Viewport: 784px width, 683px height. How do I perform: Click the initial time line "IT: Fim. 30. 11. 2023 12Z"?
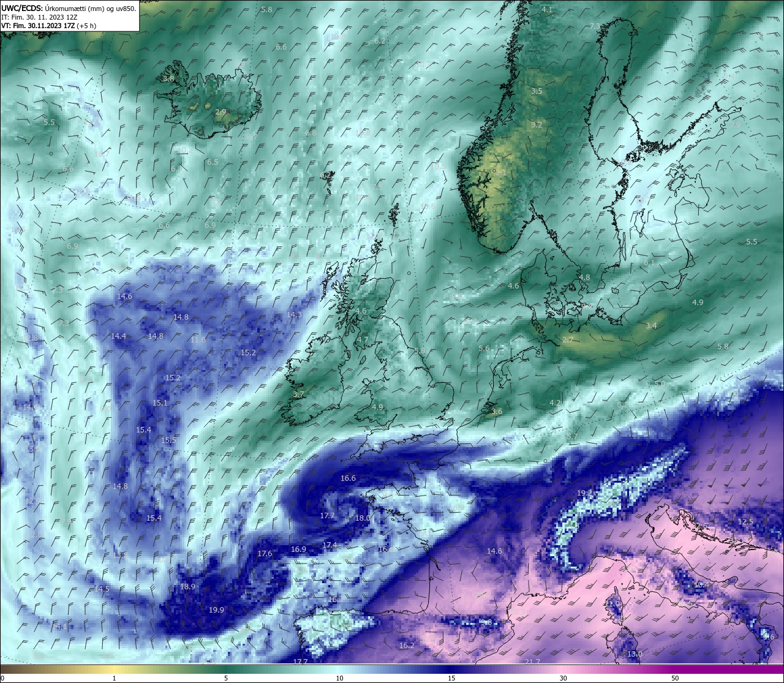pos(39,17)
